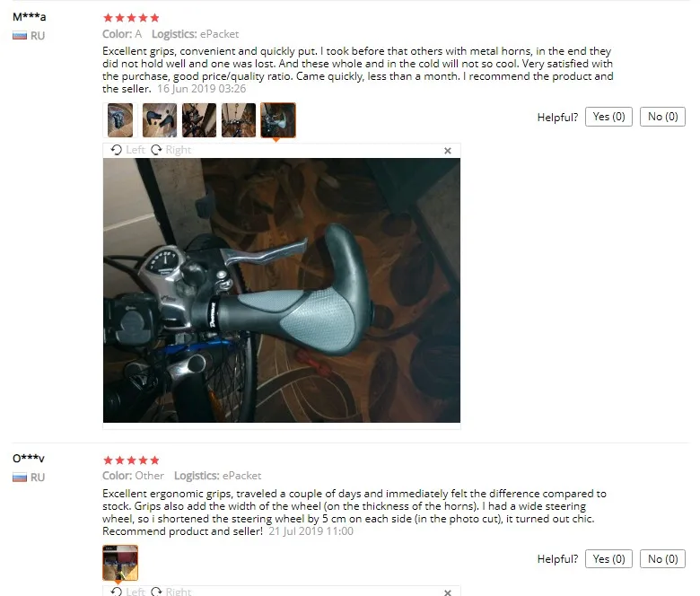Open first thumbnail in M***a's review
Viewport: 700px width, 596px height.
point(120,120)
